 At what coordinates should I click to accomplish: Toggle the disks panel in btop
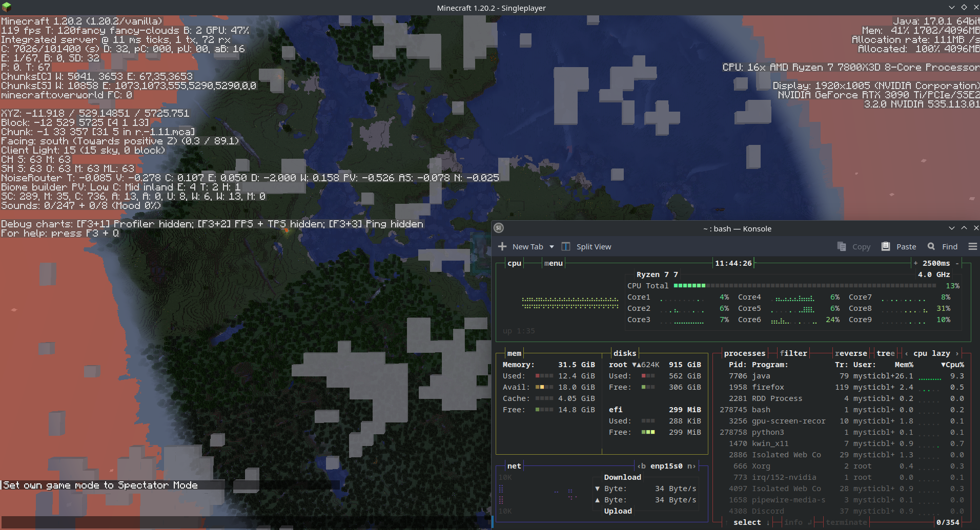click(x=624, y=353)
